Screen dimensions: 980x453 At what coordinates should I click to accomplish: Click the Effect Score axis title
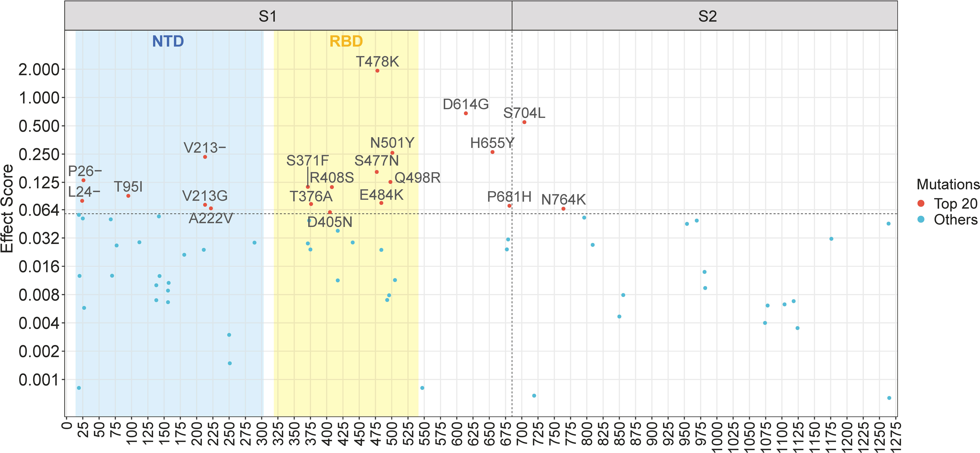click(7, 209)
